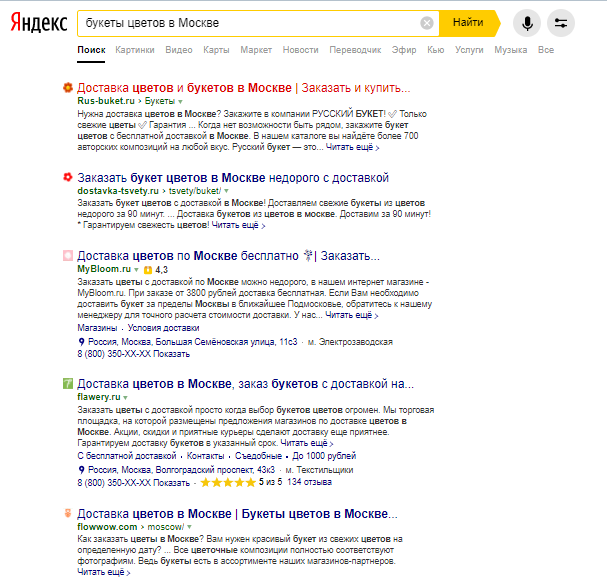This screenshot has height=581, width=607.
Task: Click the tsvety/buket/ breadcrumb link
Action: [x=195, y=191]
